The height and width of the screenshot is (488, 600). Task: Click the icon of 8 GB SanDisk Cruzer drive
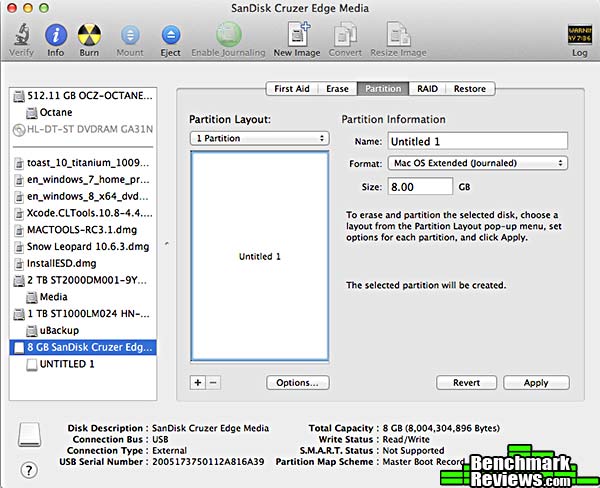coord(19,348)
